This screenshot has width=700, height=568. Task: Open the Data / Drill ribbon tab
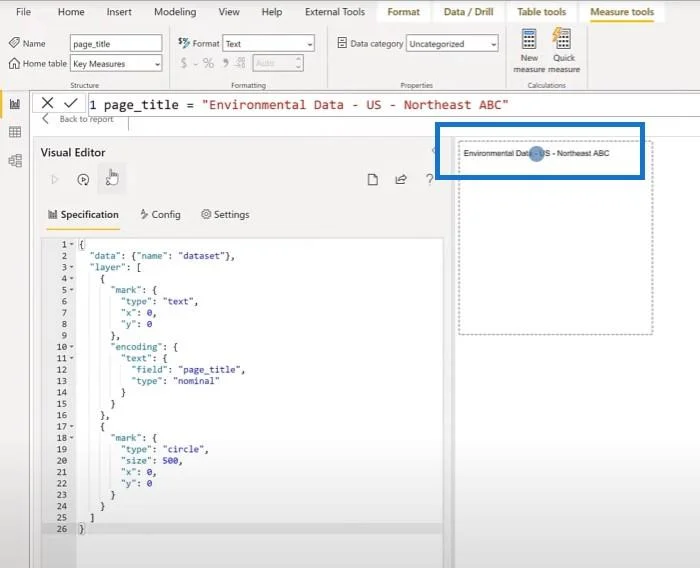(x=468, y=12)
